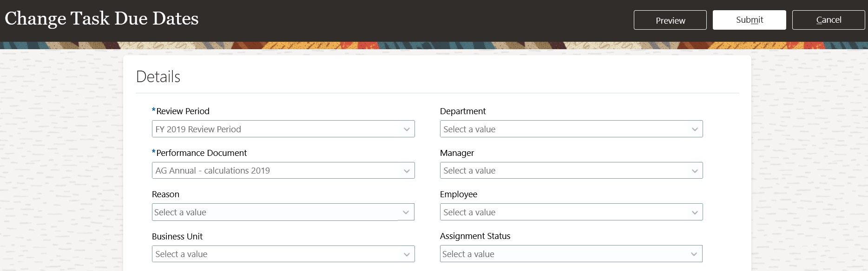Focus the Employee value field
868x271 pixels.
(x=571, y=212)
